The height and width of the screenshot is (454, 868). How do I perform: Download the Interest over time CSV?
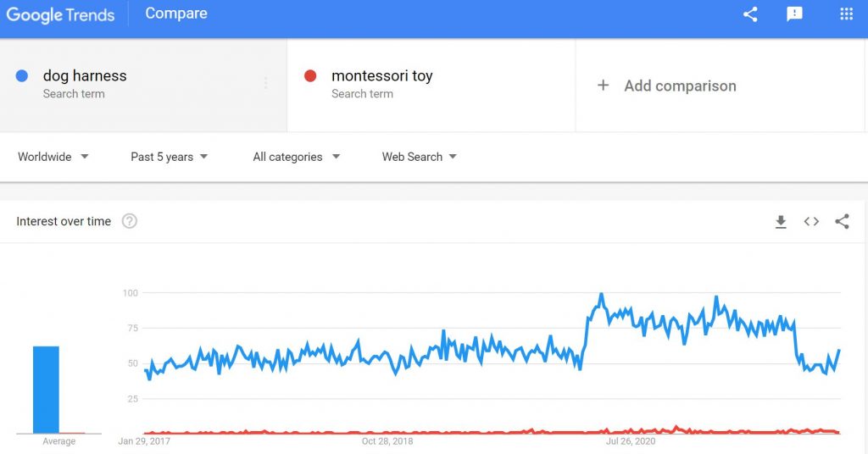(781, 222)
